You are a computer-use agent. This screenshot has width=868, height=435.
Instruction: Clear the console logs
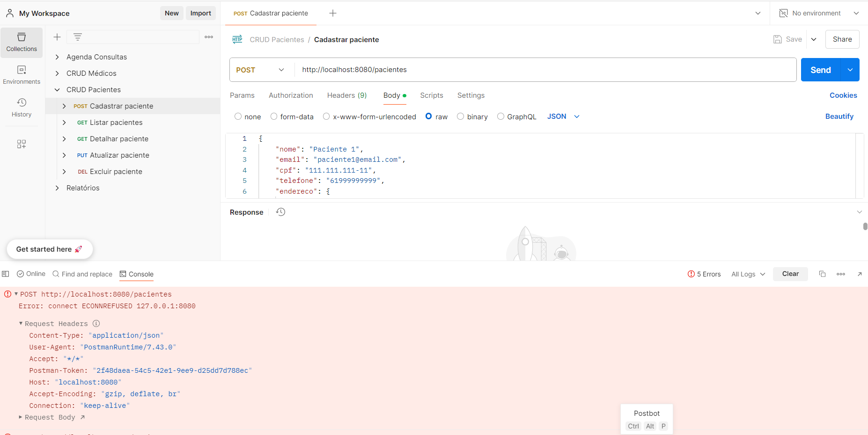coord(790,274)
